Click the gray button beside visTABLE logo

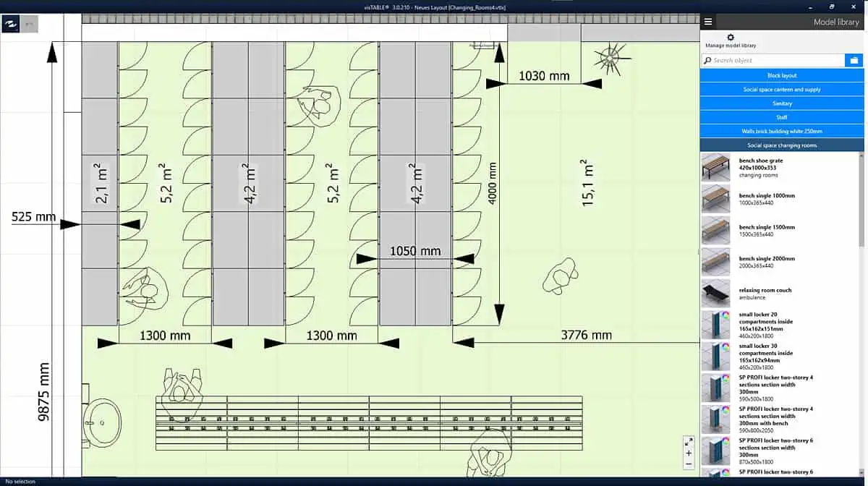pyautogui.click(x=30, y=24)
